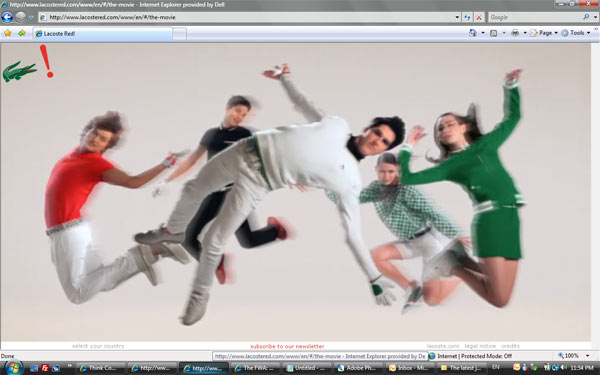Expand the Home button dropdown arrow
Image resolution: width=600 pixels, height=375 pixels.
pyautogui.click(x=483, y=33)
